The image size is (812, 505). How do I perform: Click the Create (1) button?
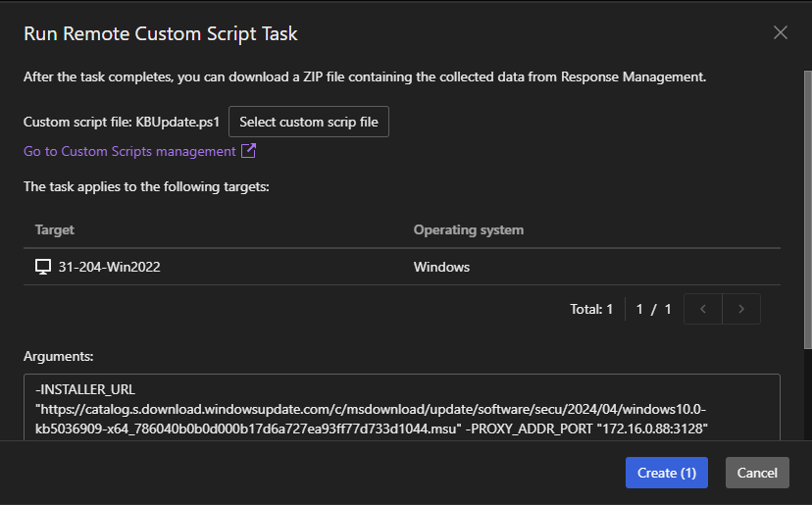pyautogui.click(x=666, y=473)
